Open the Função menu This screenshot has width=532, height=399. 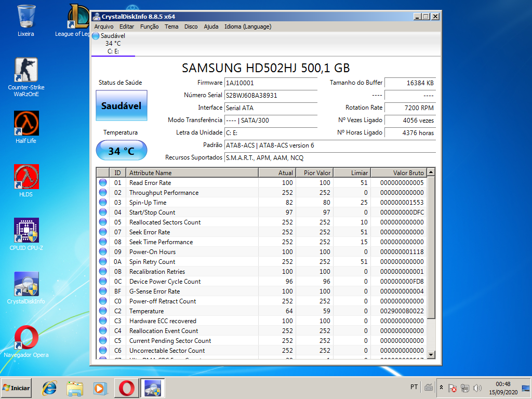tap(149, 26)
